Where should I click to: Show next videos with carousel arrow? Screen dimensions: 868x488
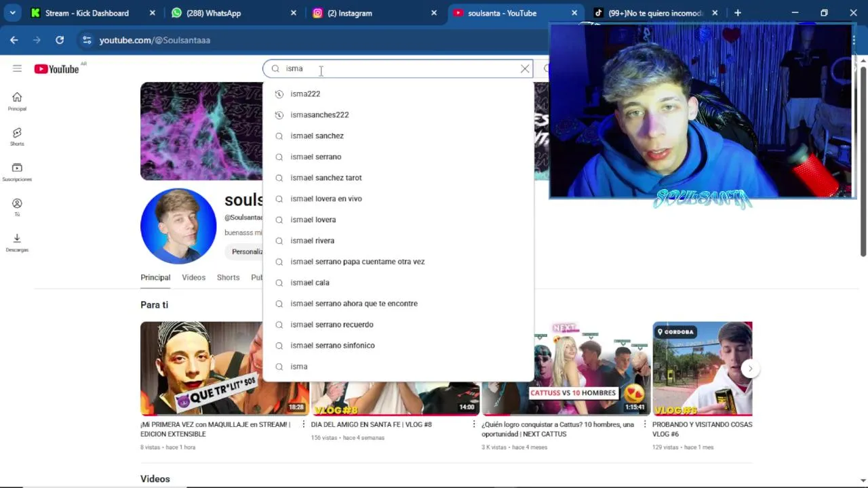(750, 369)
